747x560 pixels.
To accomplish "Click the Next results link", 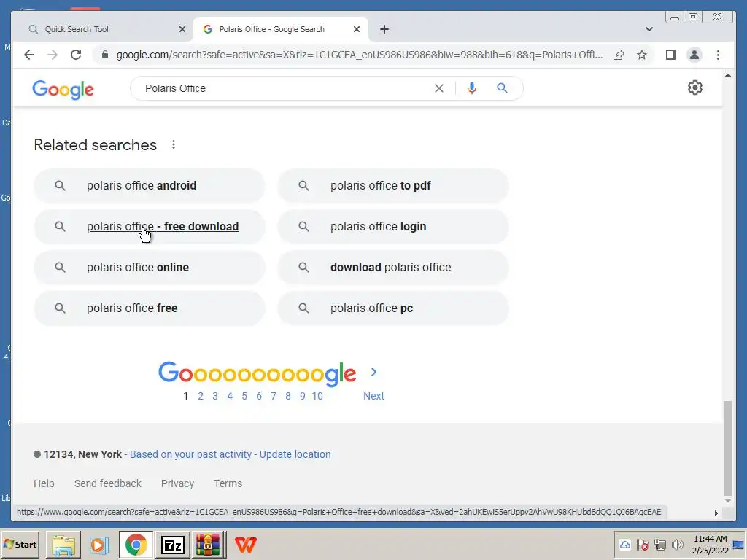I will [x=373, y=396].
